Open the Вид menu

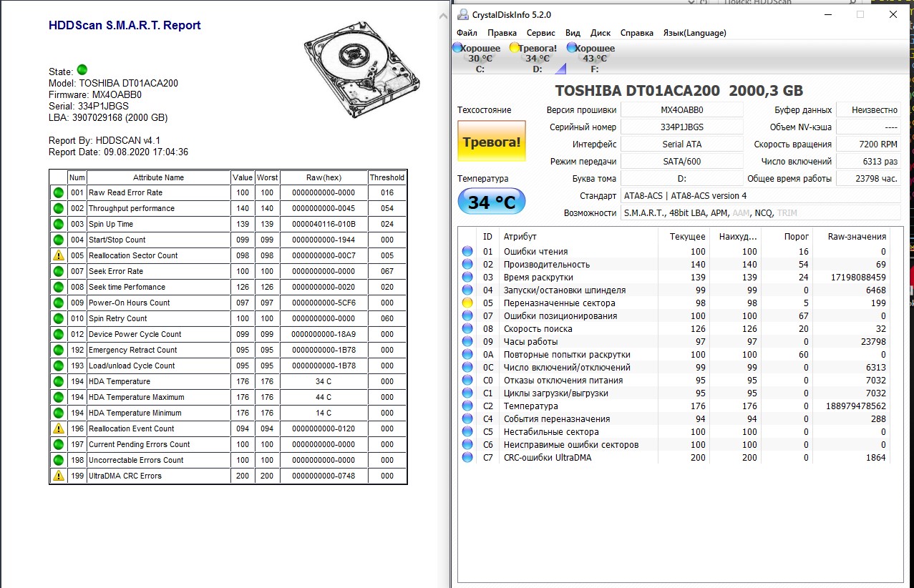click(x=573, y=33)
